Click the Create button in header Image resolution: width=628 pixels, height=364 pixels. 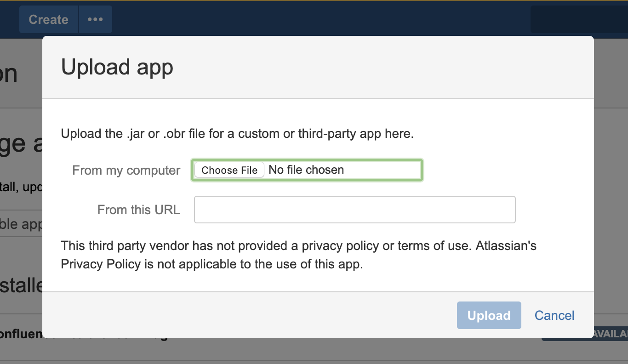[49, 19]
